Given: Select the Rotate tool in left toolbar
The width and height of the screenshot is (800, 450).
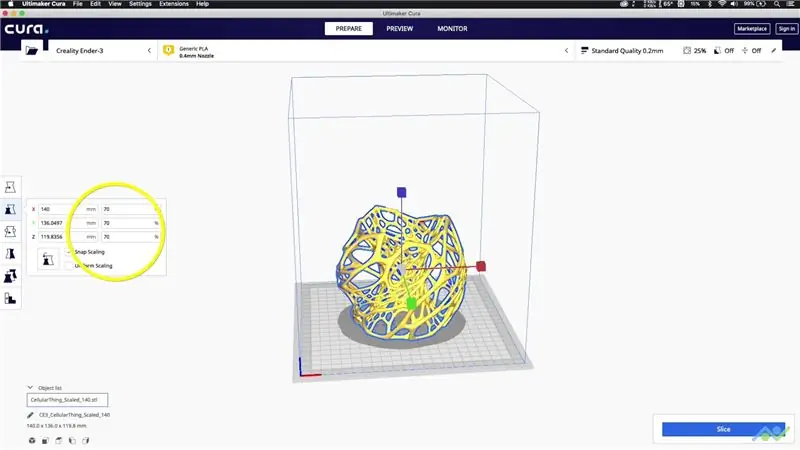Looking at the screenshot, I should point(10,232).
